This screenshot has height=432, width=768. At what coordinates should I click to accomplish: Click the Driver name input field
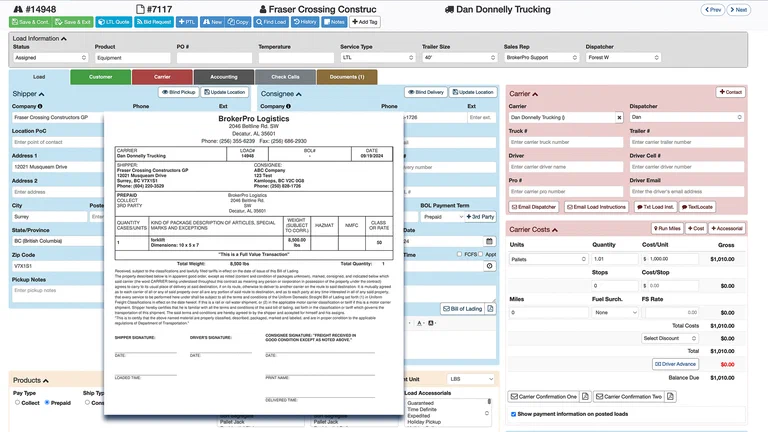[566, 167]
